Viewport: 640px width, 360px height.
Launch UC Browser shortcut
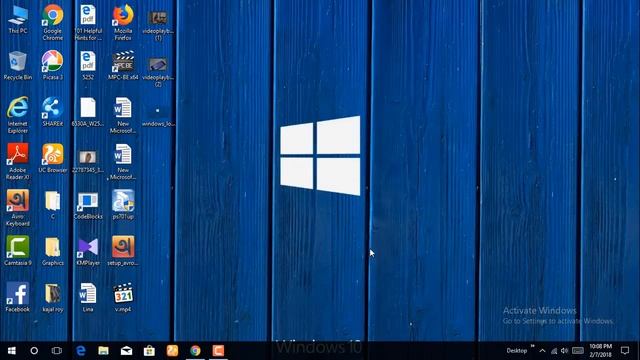(53, 158)
